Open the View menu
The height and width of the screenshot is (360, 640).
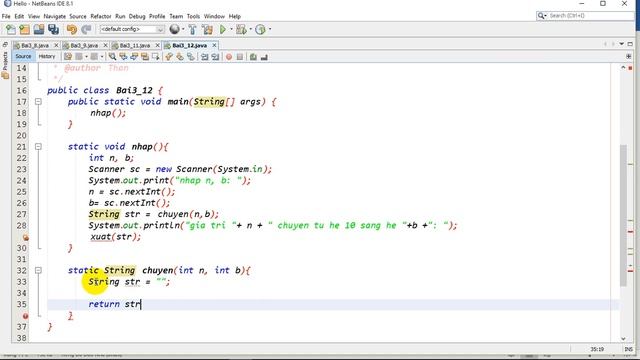click(34, 16)
